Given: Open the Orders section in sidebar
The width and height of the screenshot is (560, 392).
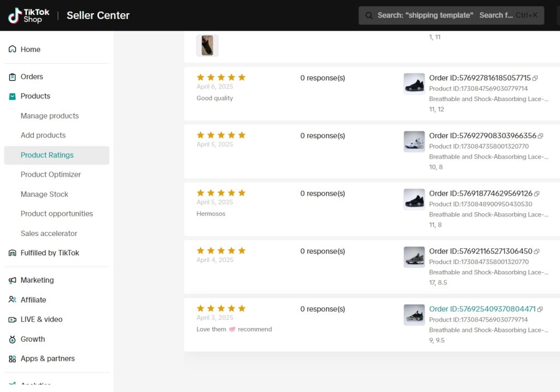Looking at the screenshot, I should [32, 77].
